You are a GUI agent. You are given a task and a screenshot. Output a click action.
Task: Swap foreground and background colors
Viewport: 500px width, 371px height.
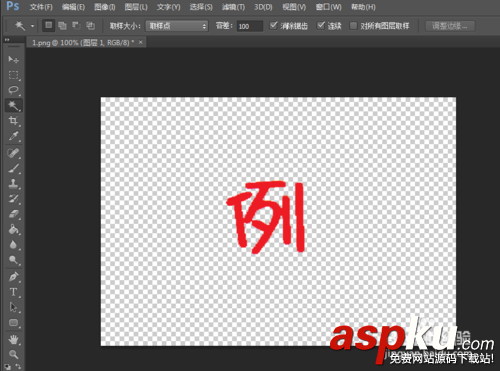click(x=18, y=367)
